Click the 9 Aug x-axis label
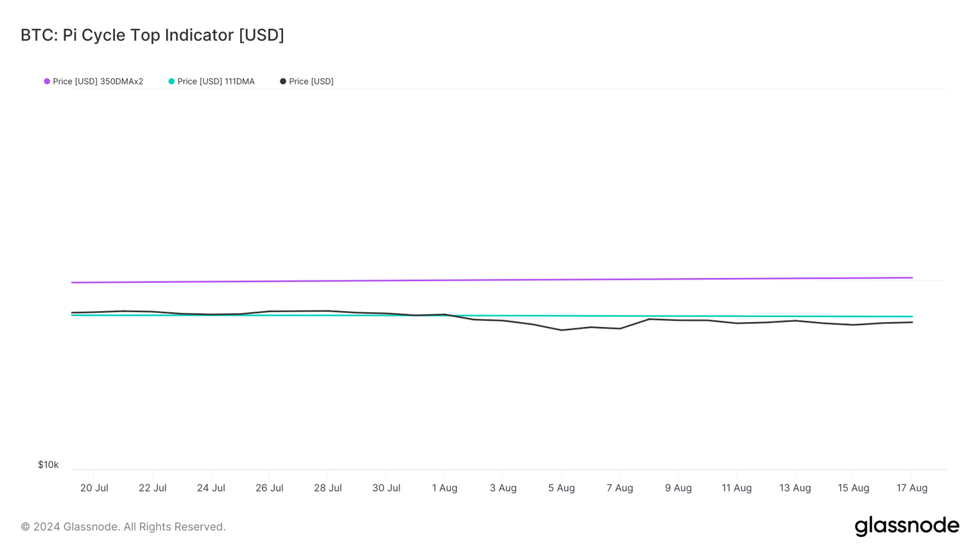980x551 pixels. [x=679, y=488]
